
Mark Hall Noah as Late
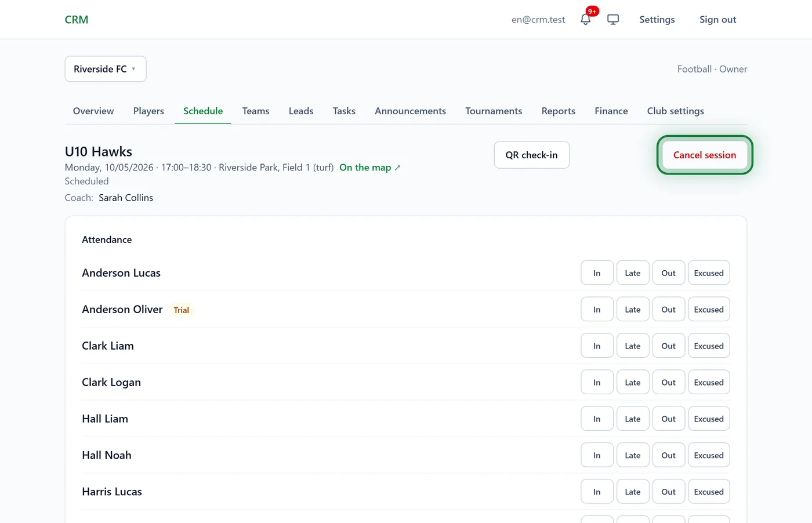coord(633,456)
